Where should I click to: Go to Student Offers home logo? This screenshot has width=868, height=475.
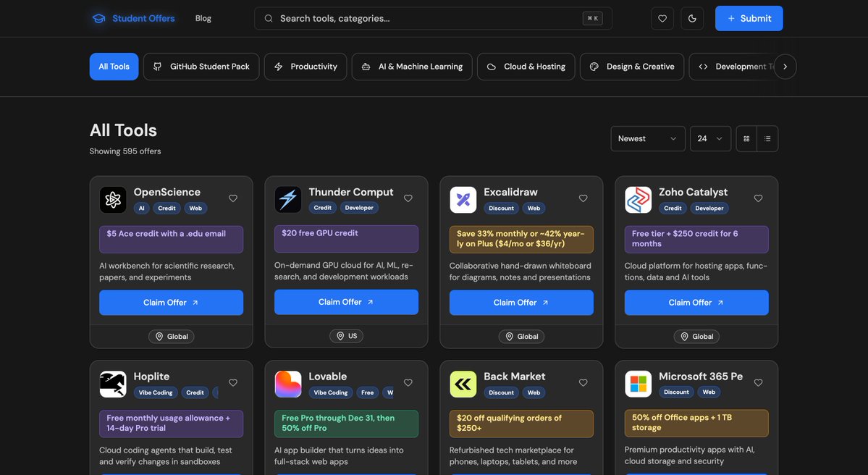coord(133,18)
